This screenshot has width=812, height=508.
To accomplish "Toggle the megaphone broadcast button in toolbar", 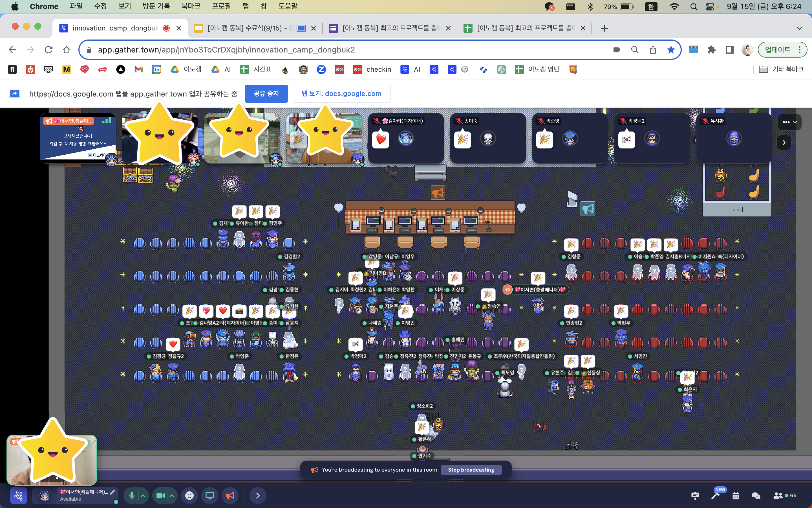I will (230, 496).
